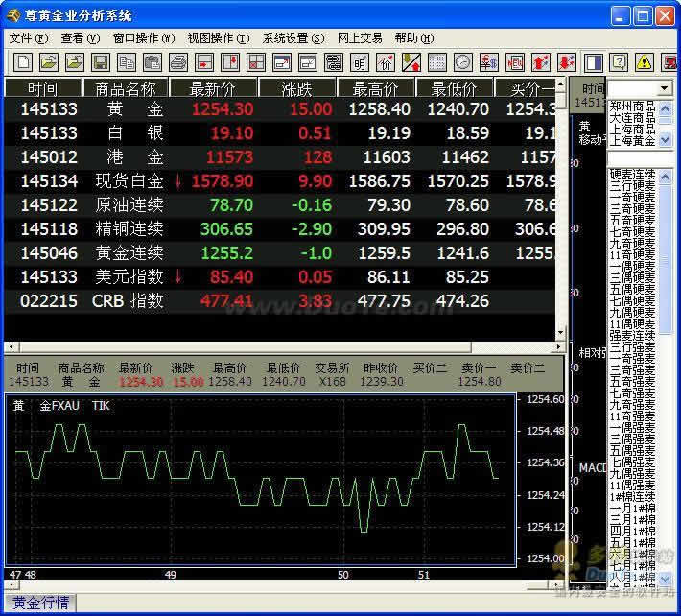Click the 时间 column header in quote table

pyautogui.click(x=42, y=88)
